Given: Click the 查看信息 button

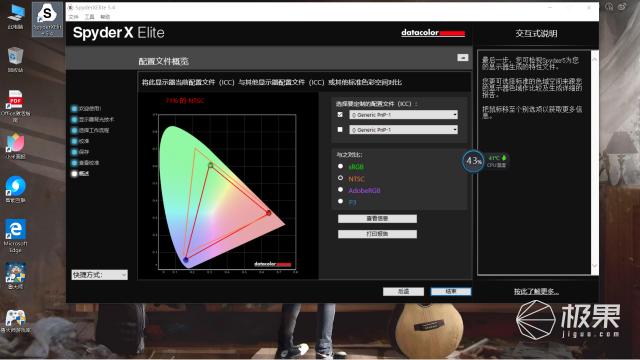Looking at the screenshot, I should tap(378, 219).
